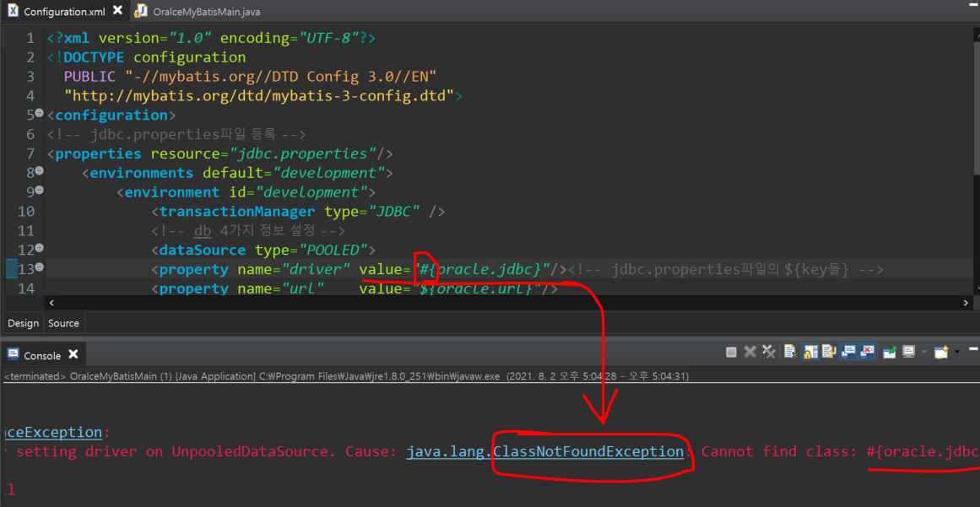The width and height of the screenshot is (980, 507).
Task: Collapse the configuration element at line 5
Action: click(x=40, y=113)
